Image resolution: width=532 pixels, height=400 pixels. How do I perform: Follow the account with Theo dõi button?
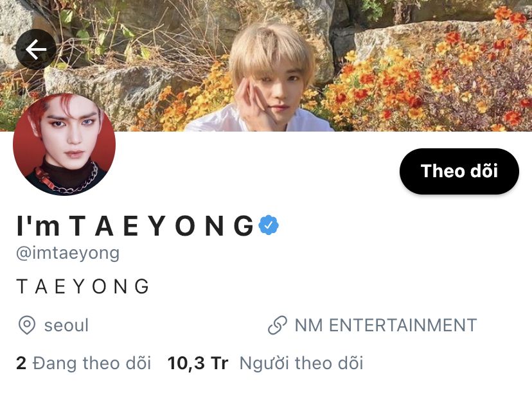click(459, 171)
